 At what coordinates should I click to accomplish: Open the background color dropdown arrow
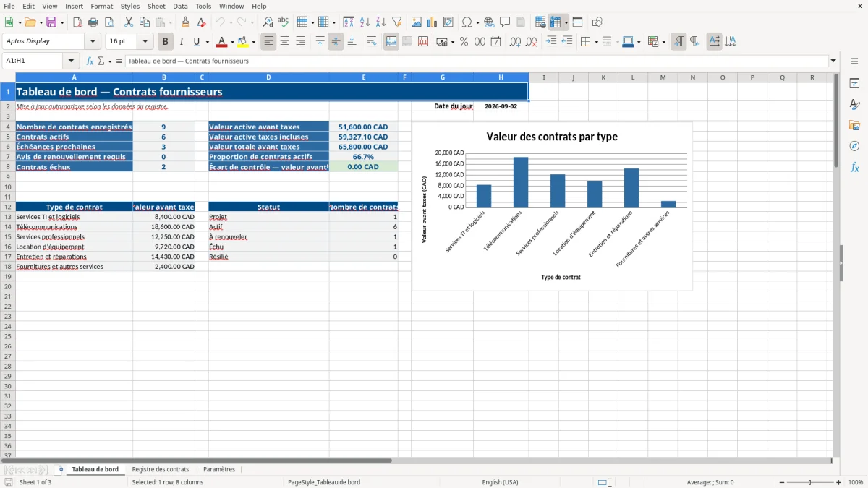(253, 42)
